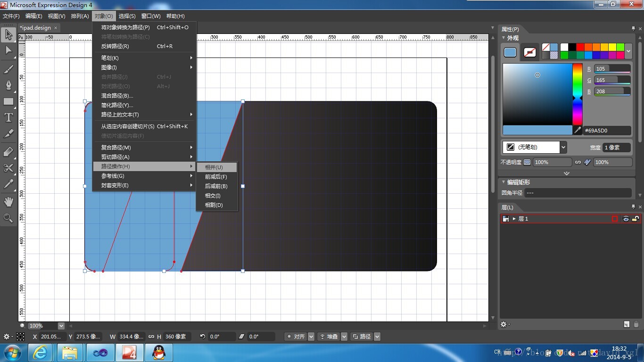Select the Stroke appearance tab

point(530,52)
